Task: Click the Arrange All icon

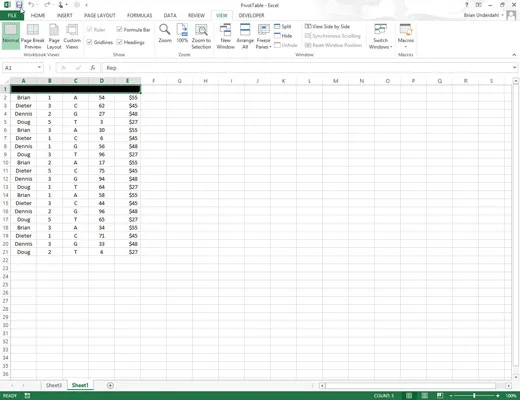Action: click(245, 37)
